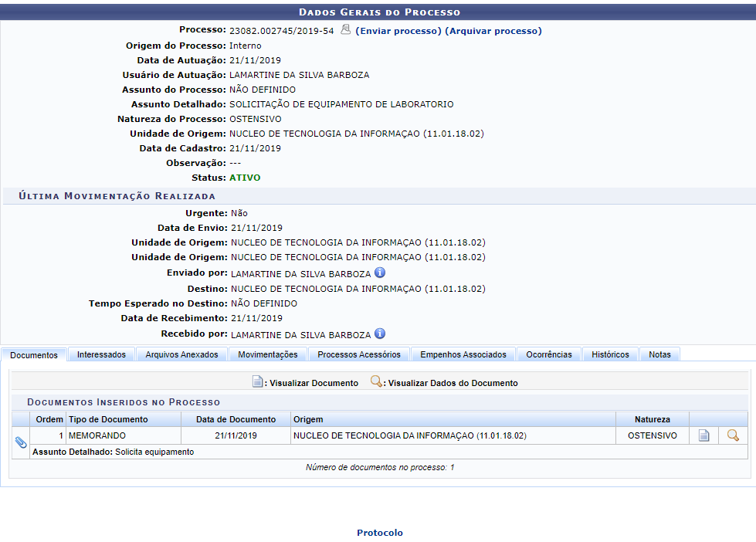Select the Movimentações tab
The height and width of the screenshot is (542, 756).
[x=267, y=354]
